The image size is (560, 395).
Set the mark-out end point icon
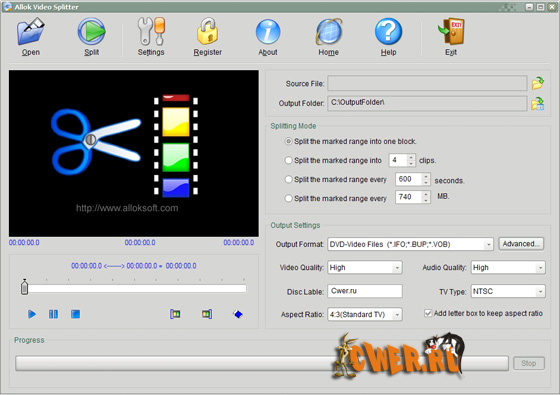click(207, 314)
